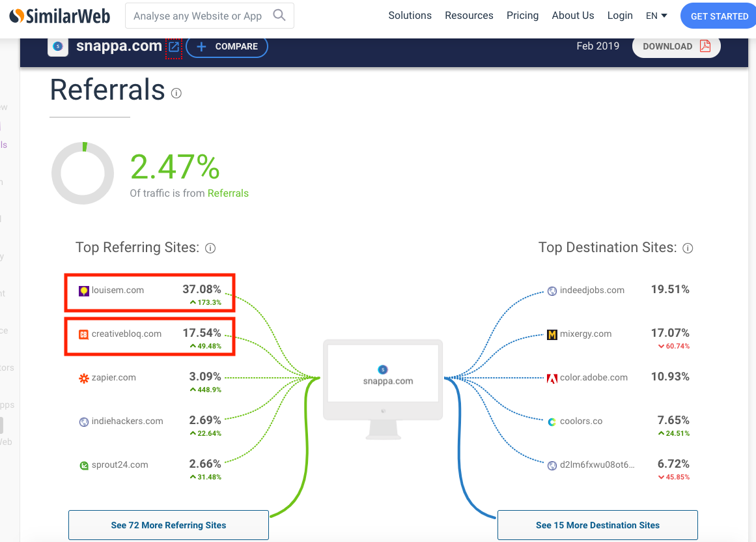Image resolution: width=756 pixels, height=542 pixels.
Task: Click the 19.51% value for indeedjobs.com
Action: click(670, 289)
